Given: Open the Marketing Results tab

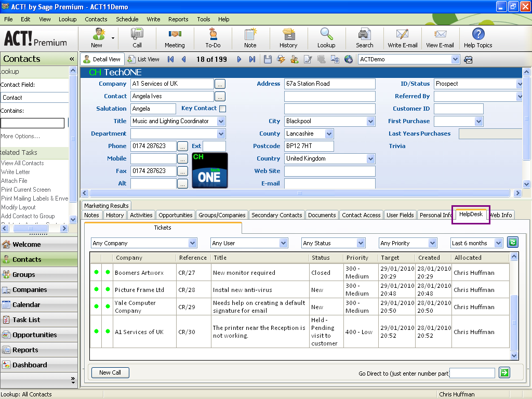Looking at the screenshot, I should (107, 206).
